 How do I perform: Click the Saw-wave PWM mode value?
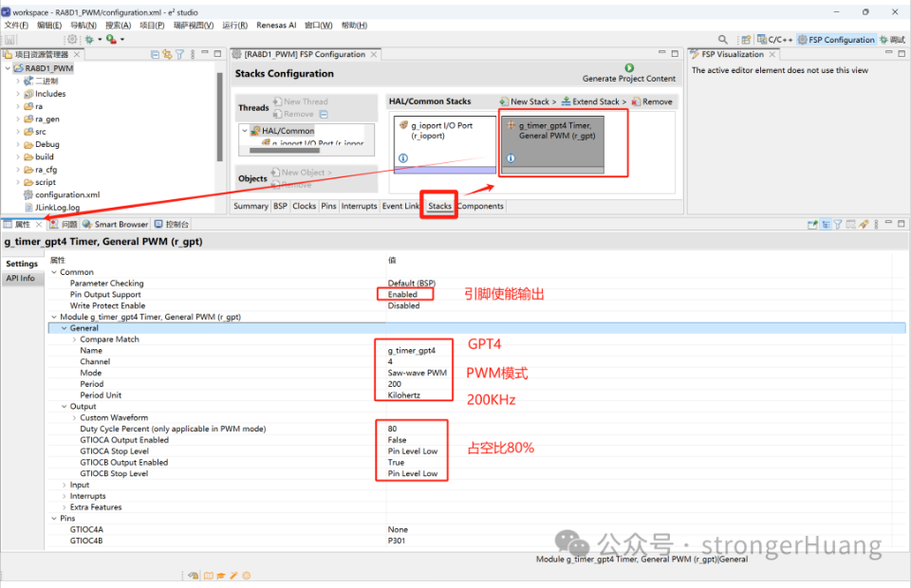click(418, 374)
